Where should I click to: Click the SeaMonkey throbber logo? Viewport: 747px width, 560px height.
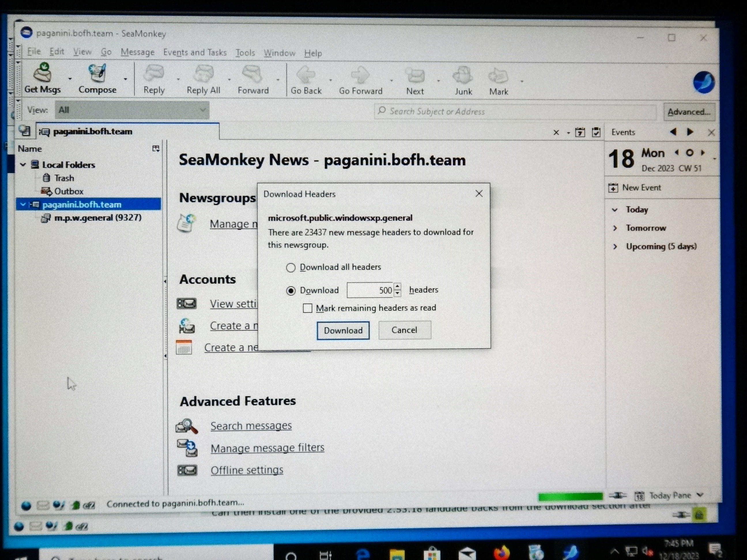tap(703, 82)
